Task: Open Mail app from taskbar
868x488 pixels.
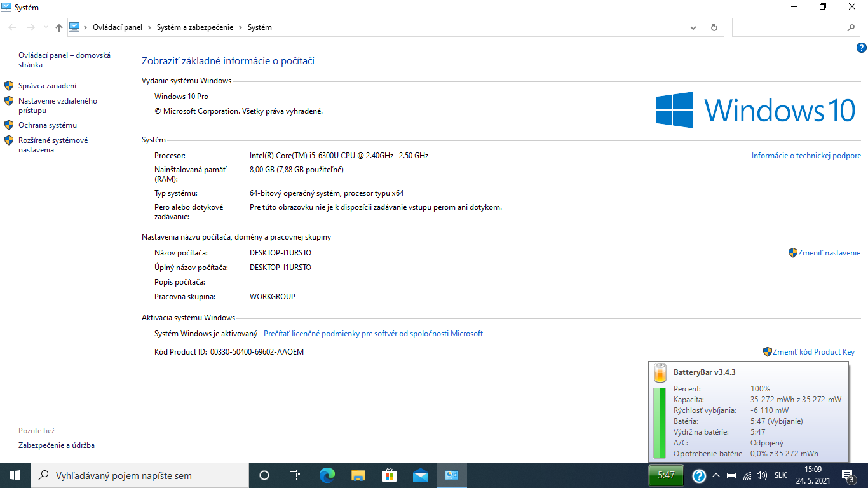Action: click(x=421, y=475)
